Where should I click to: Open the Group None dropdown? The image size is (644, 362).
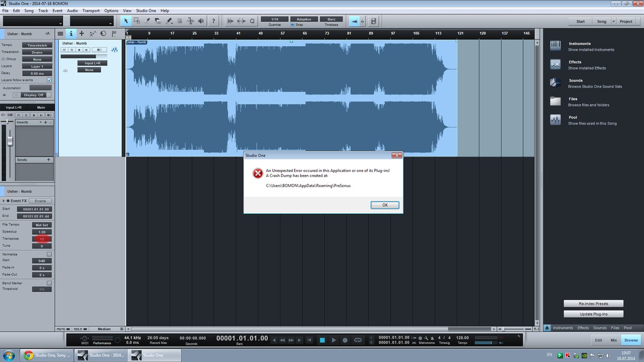point(37,59)
